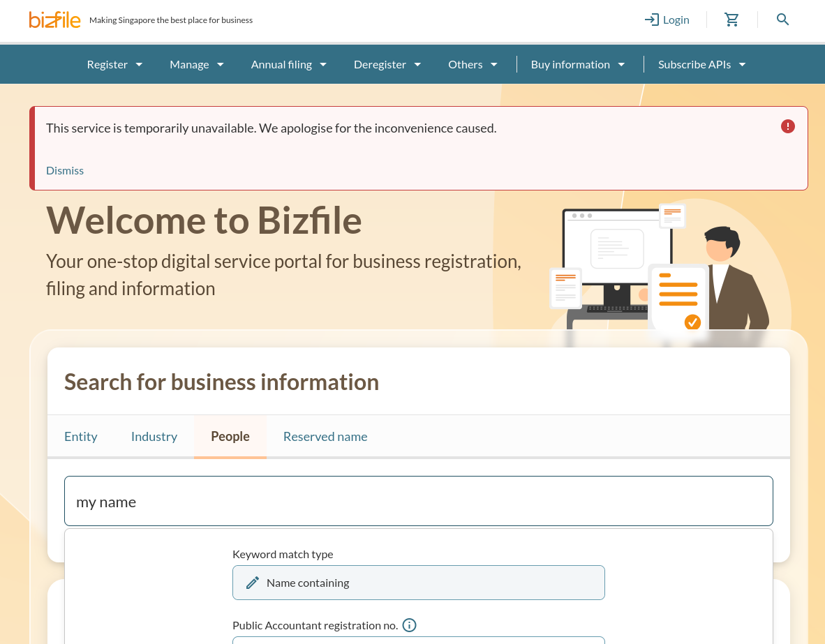Click the search box containing 'my name'

[x=419, y=501]
